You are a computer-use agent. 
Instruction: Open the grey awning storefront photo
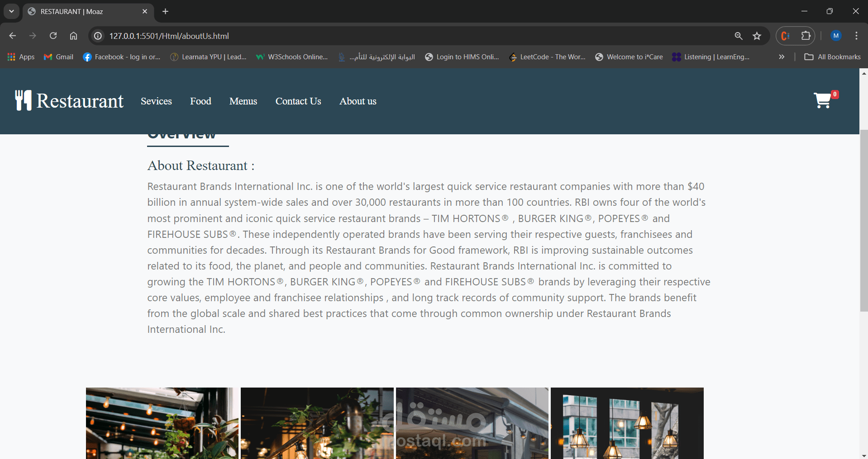tap(472, 423)
